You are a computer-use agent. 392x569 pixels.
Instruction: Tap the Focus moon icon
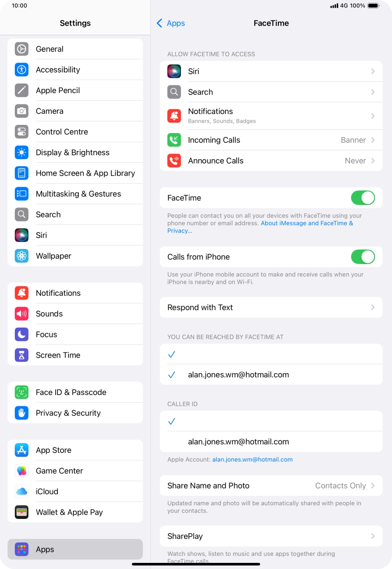[x=21, y=335]
